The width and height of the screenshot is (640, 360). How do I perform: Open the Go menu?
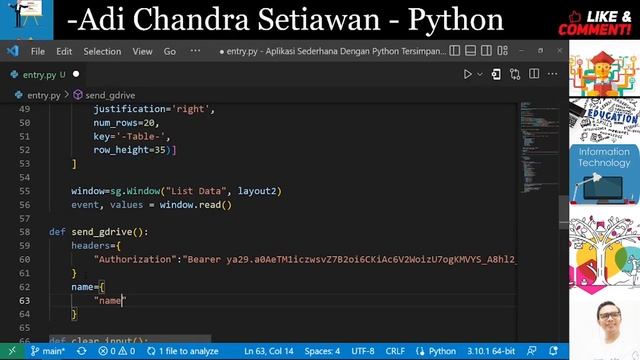(x=170, y=51)
